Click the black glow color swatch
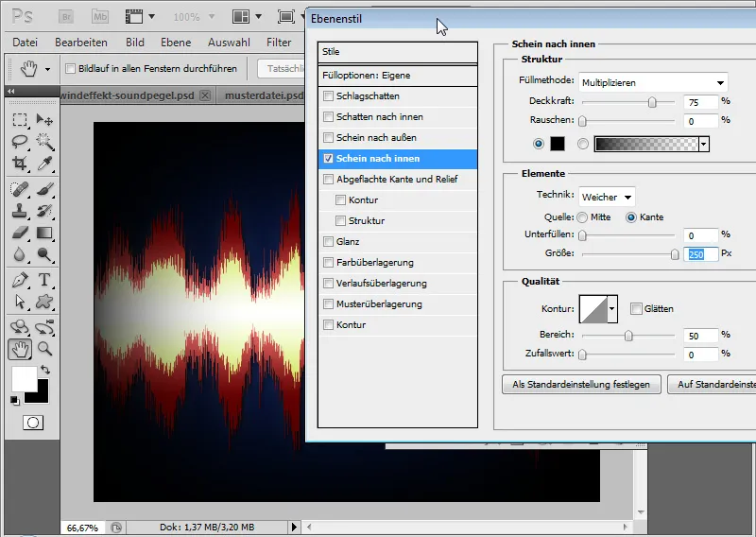The width and height of the screenshot is (756, 537). [558, 144]
